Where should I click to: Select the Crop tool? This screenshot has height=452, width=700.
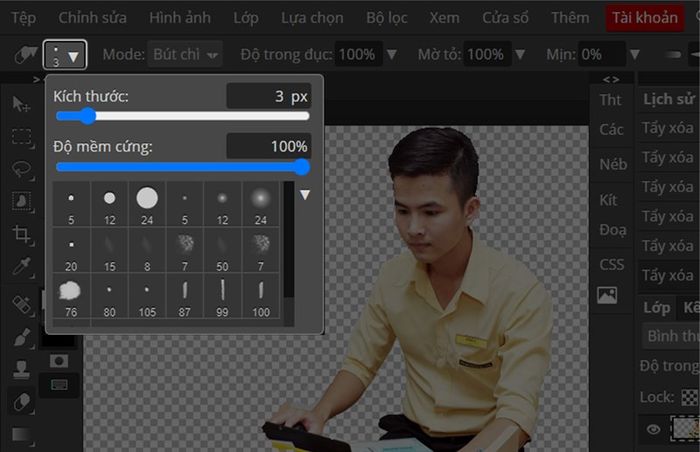(x=22, y=234)
